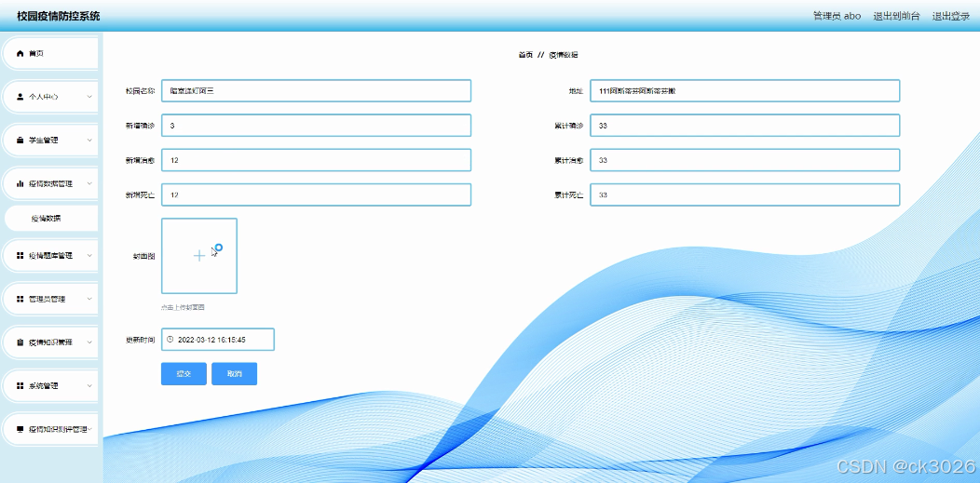980x483 pixels.
Task: Open 个人中心 sidebar menu label
Action: pyautogui.click(x=44, y=97)
